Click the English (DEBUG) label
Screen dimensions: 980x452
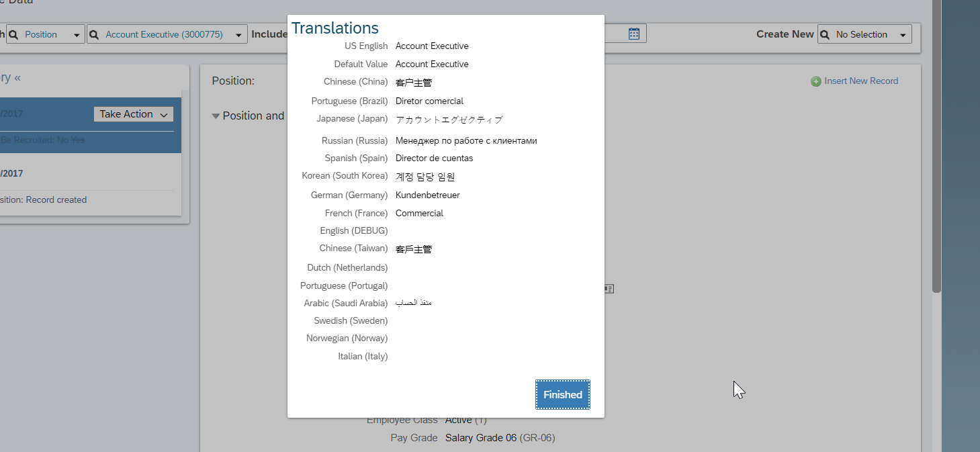coord(354,231)
